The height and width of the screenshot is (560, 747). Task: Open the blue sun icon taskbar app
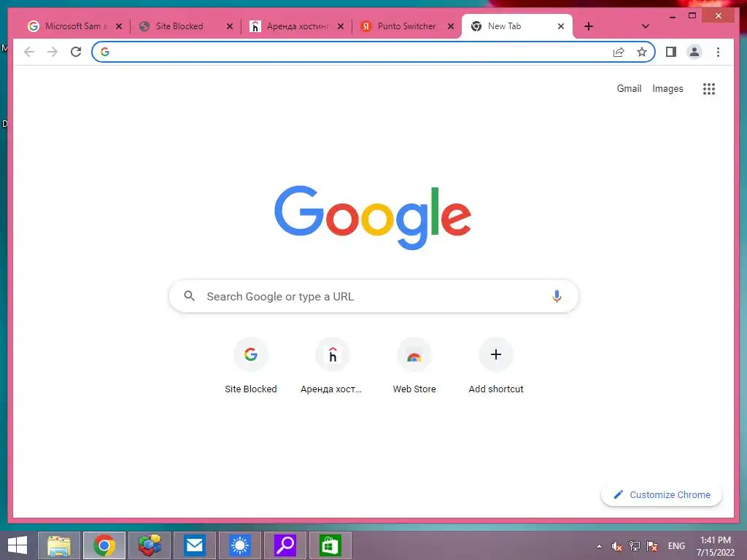click(239, 545)
